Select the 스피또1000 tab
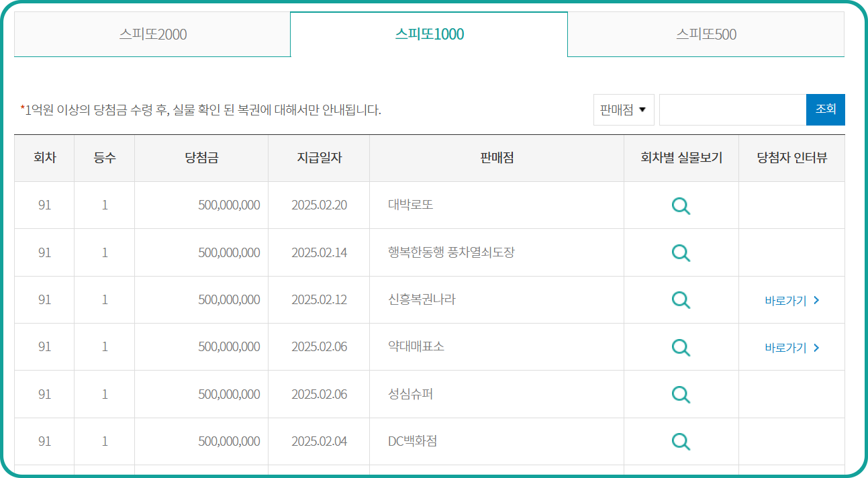 (429, 34)
